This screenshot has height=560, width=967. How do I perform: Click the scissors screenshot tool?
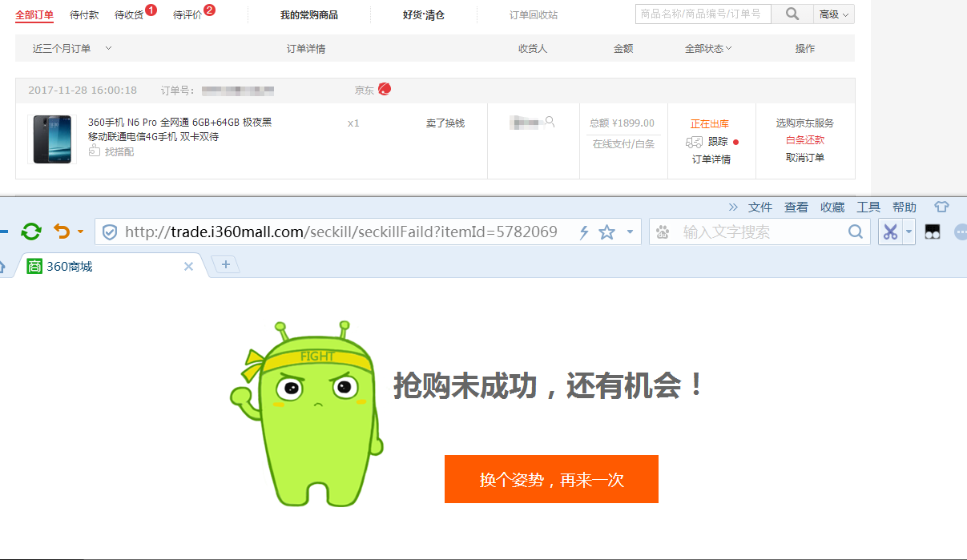(890, 232)
